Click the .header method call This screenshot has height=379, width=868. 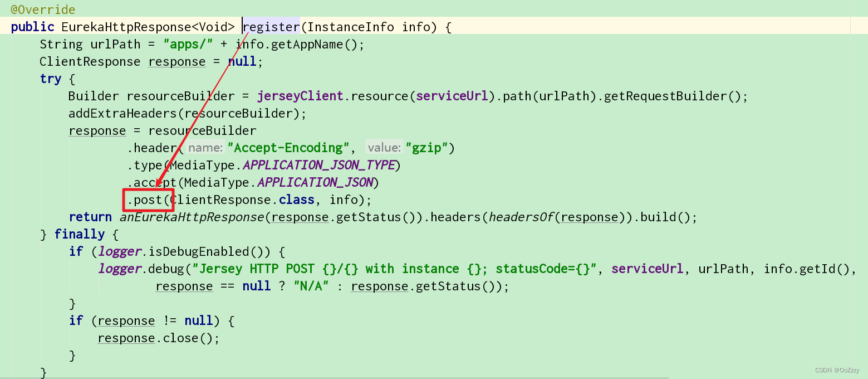(152, 148)
